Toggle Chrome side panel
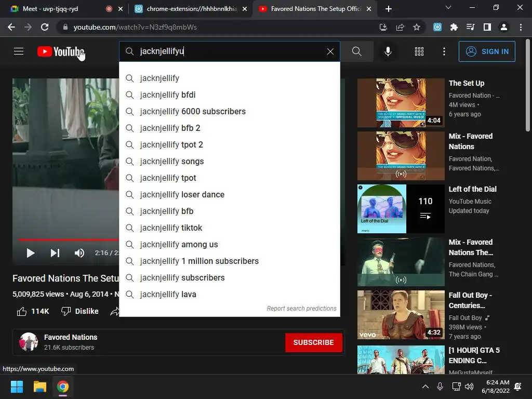 tap(487, 27)
